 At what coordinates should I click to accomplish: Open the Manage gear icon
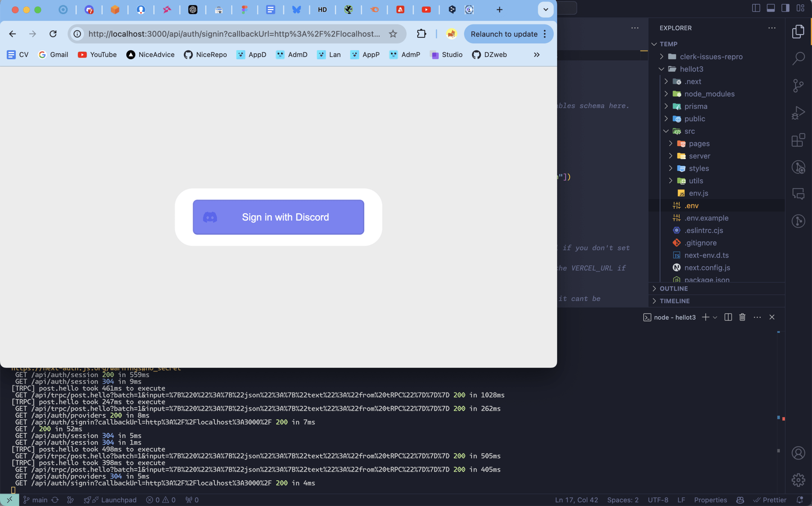click(798, 480)
